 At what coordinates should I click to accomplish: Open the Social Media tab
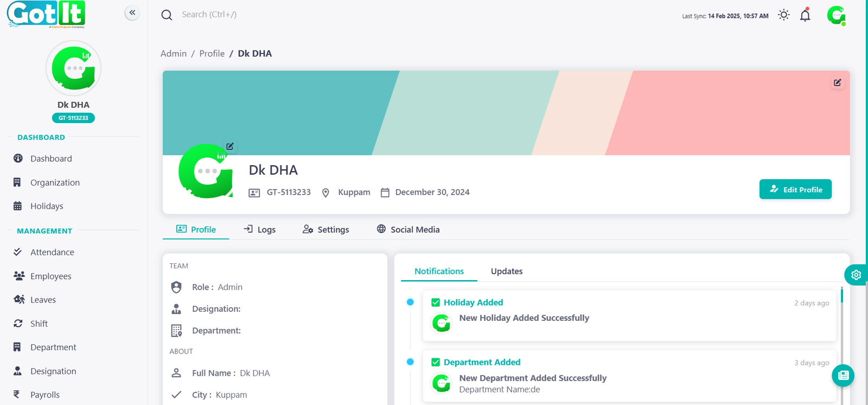coord(408,230)
